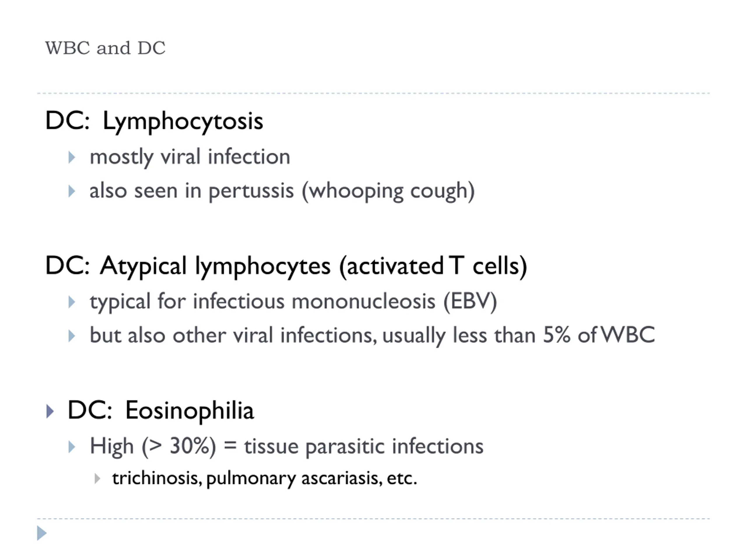Click the bullet arrow before 'typical for infectious mononucleosis'
Image resolution: width=747 pixels, height=560 pixels.
tap(71, 302)
